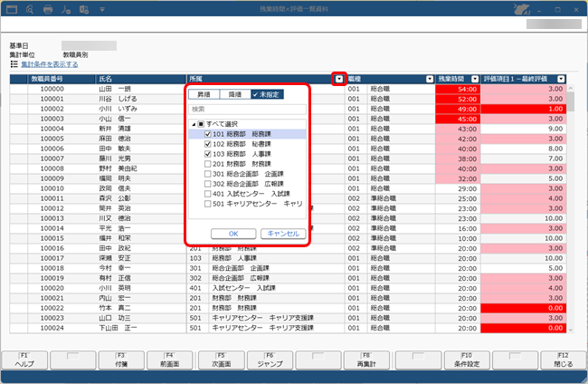The height and width of the screenshot is (384, 588).
Task: Click F10 条件設定 function button
Action: [x=467, y=360]
